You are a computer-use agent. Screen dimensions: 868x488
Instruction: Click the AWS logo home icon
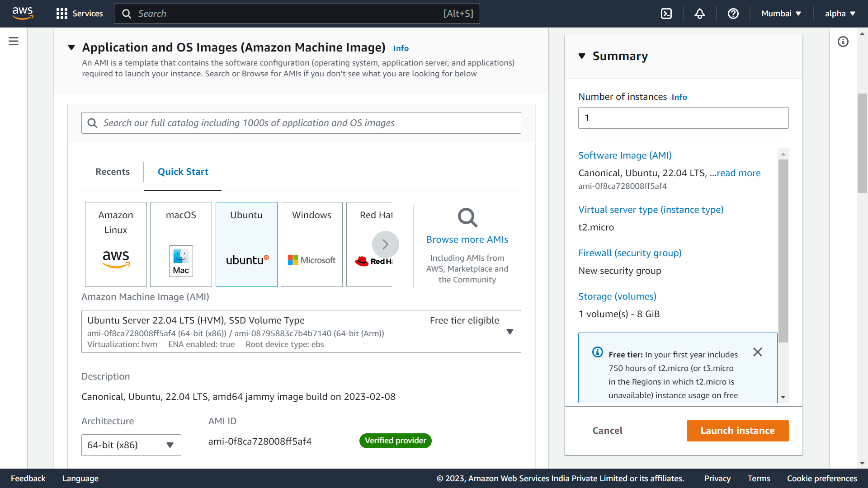pyautogui.click(x=23, y=14)
